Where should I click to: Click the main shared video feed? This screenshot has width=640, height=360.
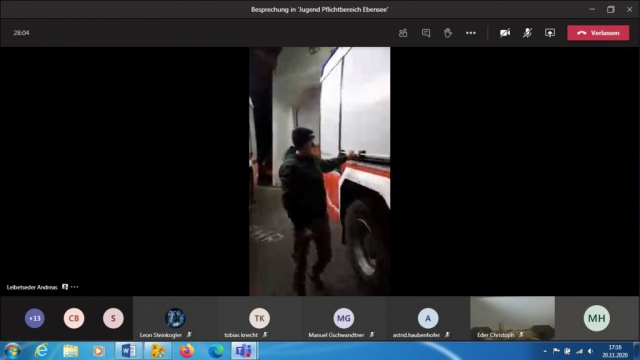coord(320,171)
